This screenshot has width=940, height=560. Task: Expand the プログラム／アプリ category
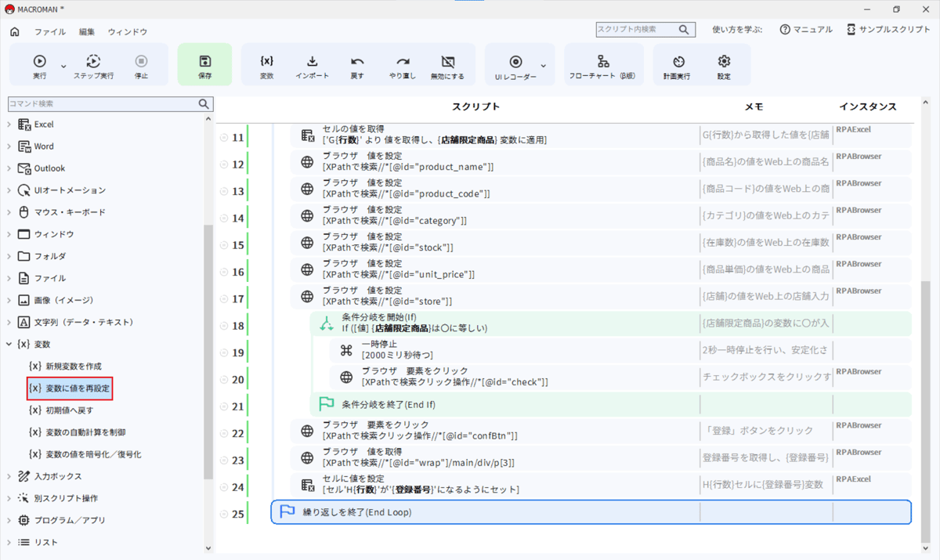pyautogui.click(x=9, y=520)
